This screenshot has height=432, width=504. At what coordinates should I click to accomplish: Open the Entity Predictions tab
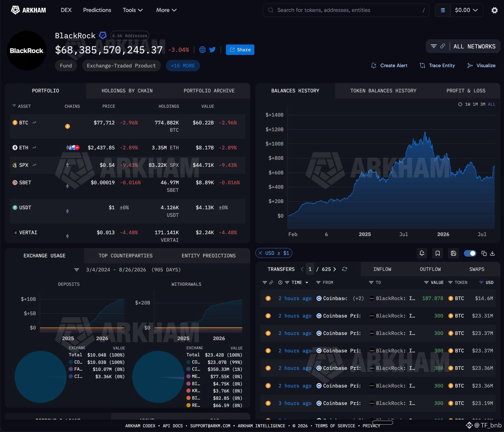(209, 256)
